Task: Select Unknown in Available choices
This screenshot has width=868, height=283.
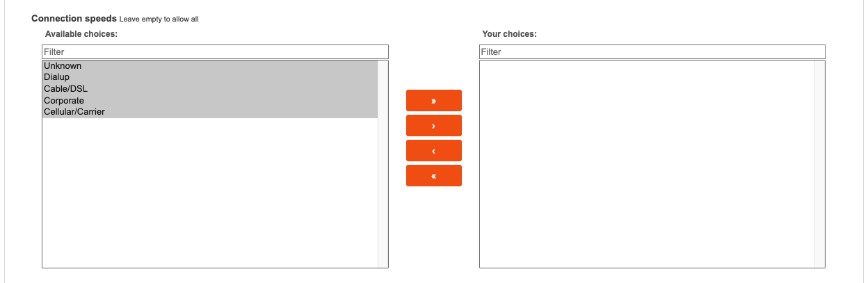Action: pos(63,66)
